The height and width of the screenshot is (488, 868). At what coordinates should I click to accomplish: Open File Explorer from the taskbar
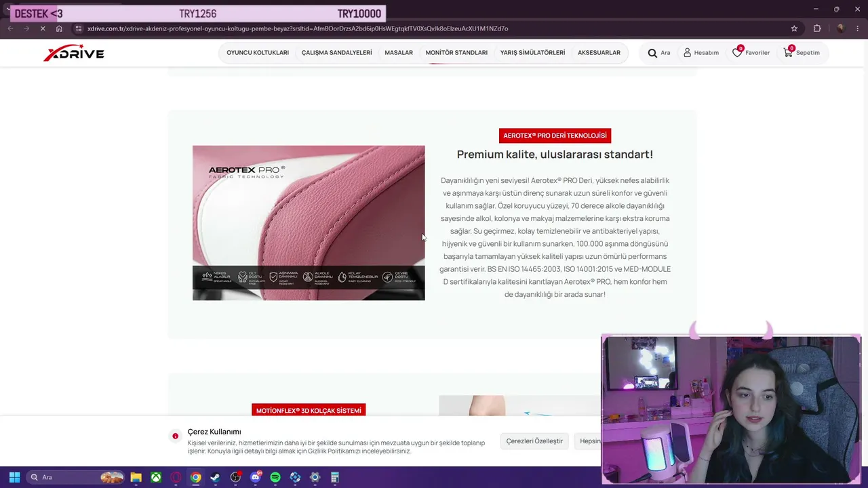coord(136,477)
